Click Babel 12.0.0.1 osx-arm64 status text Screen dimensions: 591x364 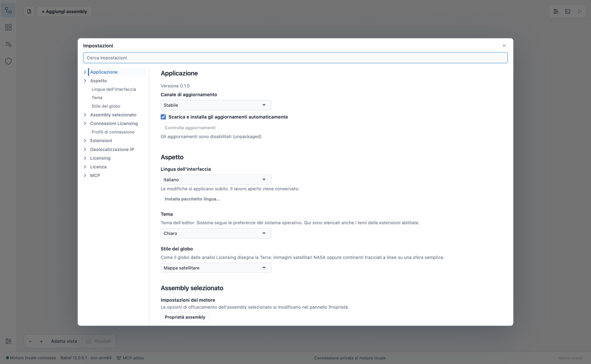pyautogui.click(x=86, y=358)
